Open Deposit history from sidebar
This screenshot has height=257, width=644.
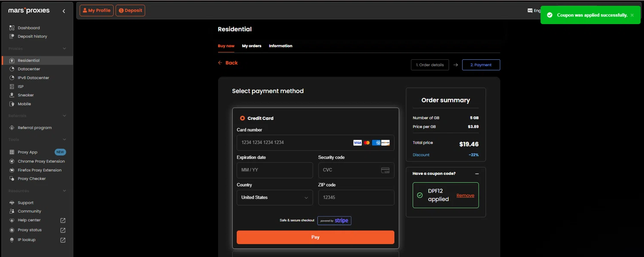point(32,37)
